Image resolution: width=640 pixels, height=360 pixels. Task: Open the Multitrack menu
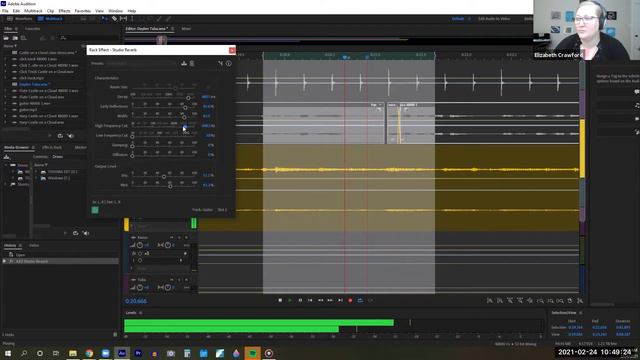33,11
